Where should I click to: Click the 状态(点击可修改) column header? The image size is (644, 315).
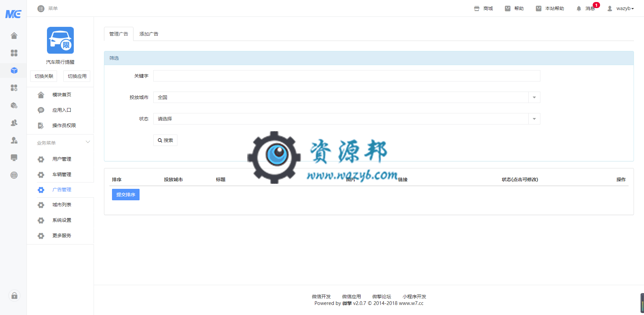(x=520, y=179)
